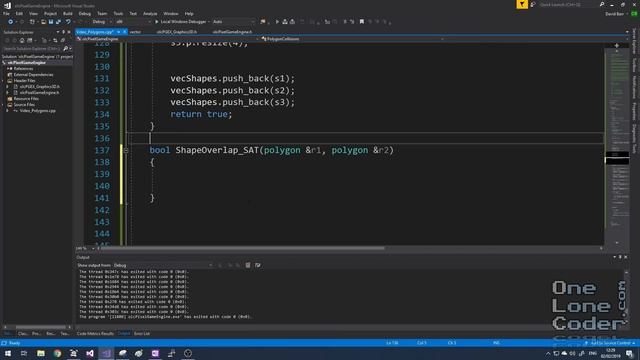Close the Video_Polygons.cpp tab
640x360 pixels.
point(124,32)
